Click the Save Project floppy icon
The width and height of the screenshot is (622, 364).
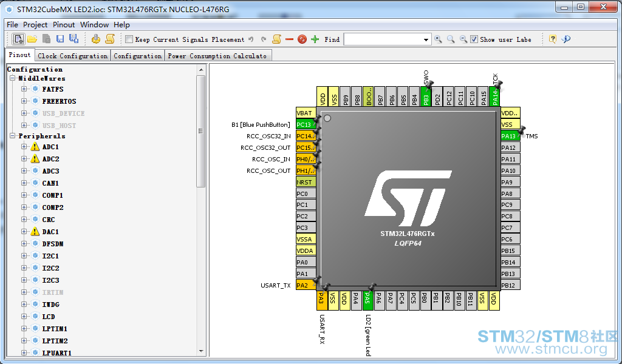[60, 39]
